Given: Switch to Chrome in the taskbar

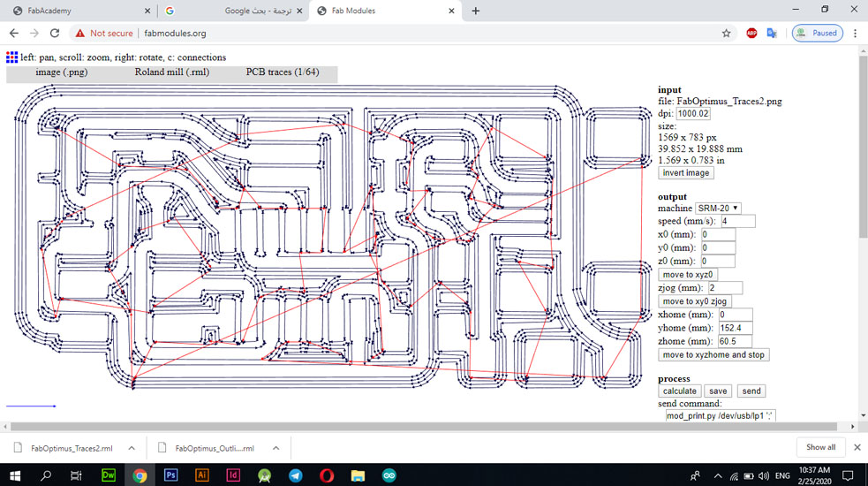Looking at the screenshot, I should [x=140, y=475].
